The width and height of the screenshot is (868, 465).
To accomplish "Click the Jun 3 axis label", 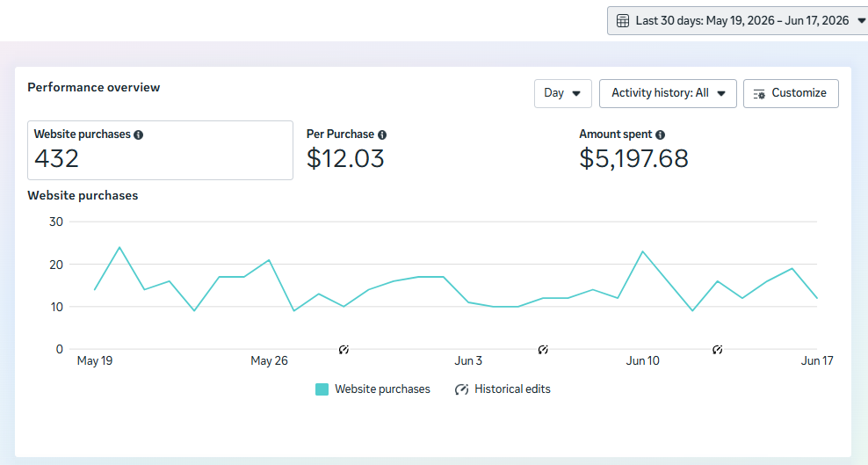I will (x=468, y=361).
